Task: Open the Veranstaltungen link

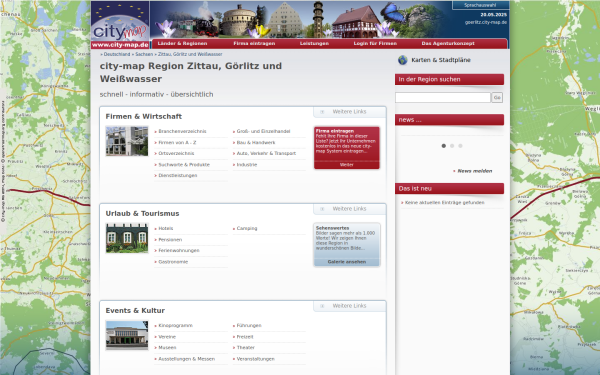Action: click(x=256, y=359)
